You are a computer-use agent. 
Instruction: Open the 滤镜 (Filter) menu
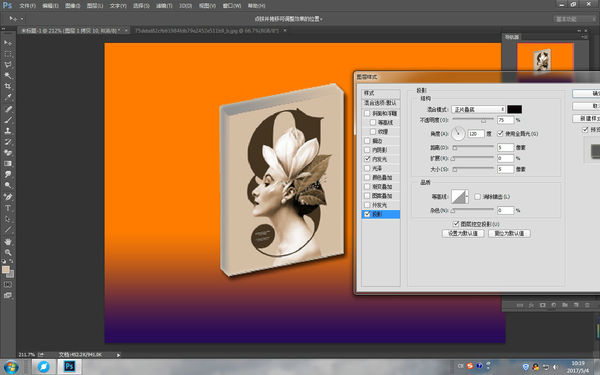tap(164, 6)
